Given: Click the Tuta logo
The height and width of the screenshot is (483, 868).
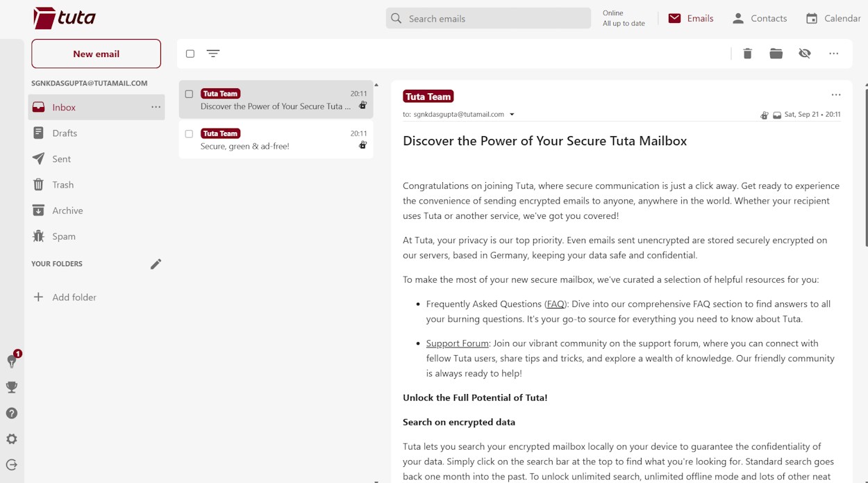Looking at the screenshot, I should pos(65,18).
